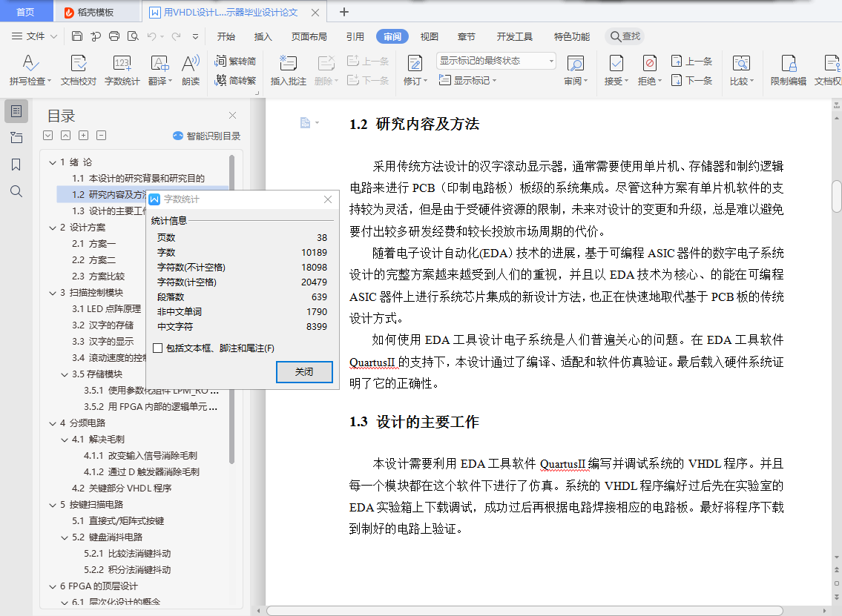Reject the change (拒绝)
842x616 pixels.
tap(649, 70)
